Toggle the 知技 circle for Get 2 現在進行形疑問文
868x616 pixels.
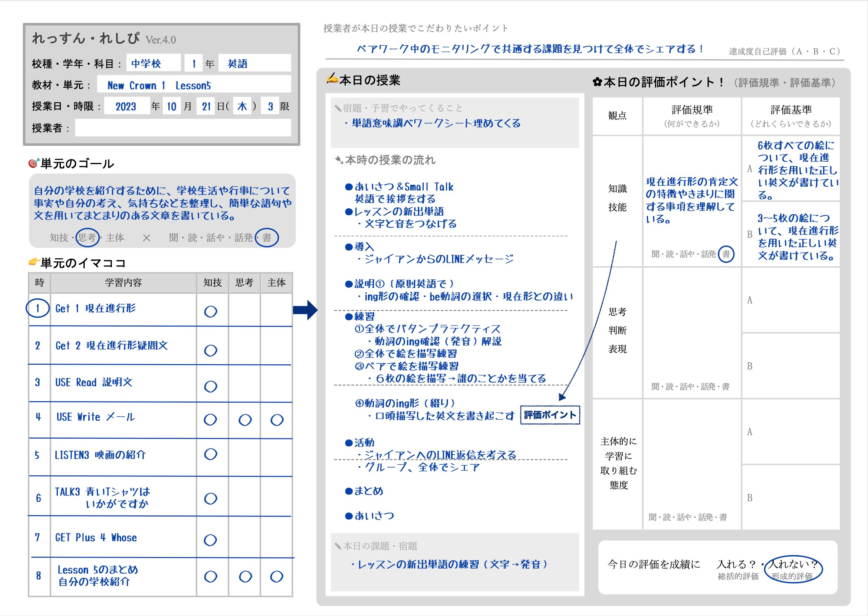pos(210,350)
